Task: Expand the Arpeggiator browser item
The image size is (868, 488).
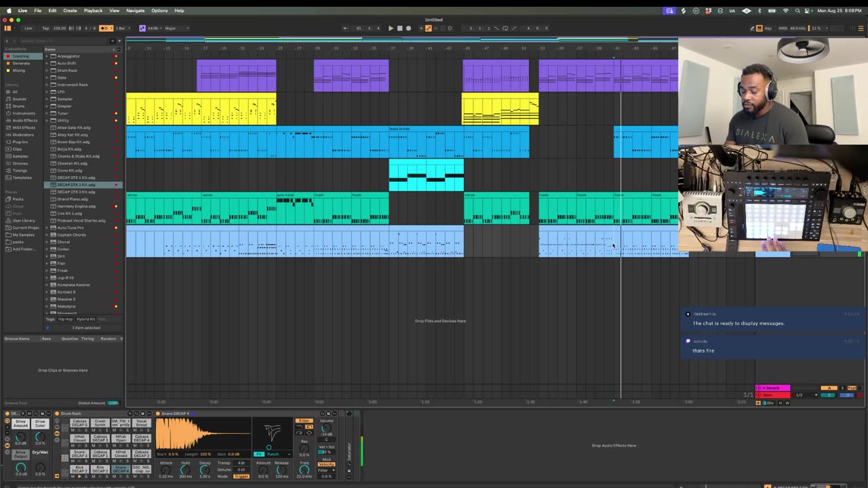Action: pyautogui.click(x=47, y=56)
